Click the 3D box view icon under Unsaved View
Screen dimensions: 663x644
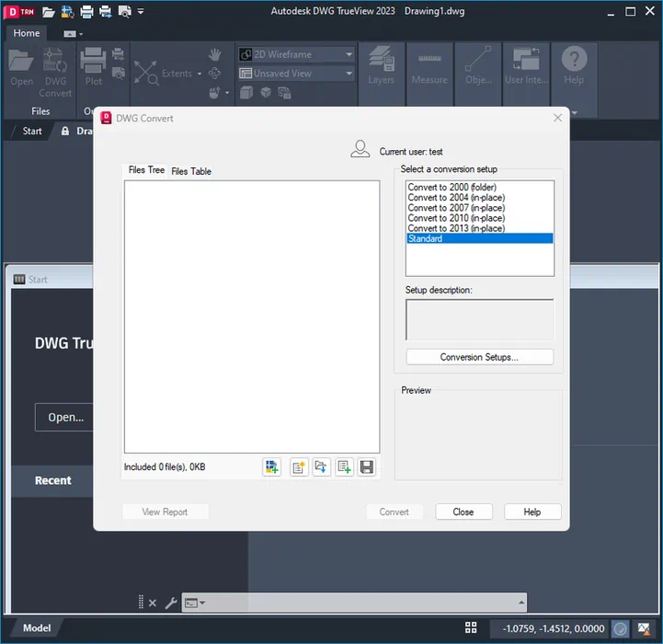[246, 93]
